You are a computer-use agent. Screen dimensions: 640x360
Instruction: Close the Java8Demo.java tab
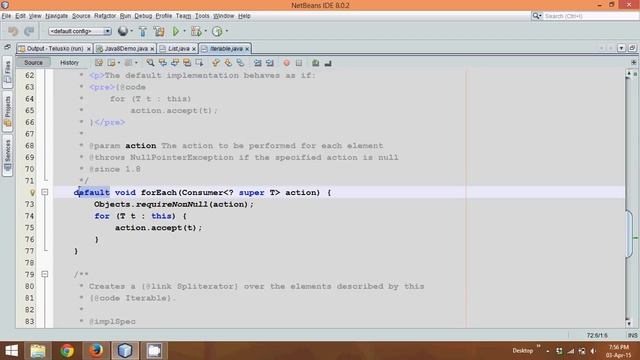coord(152,49)
